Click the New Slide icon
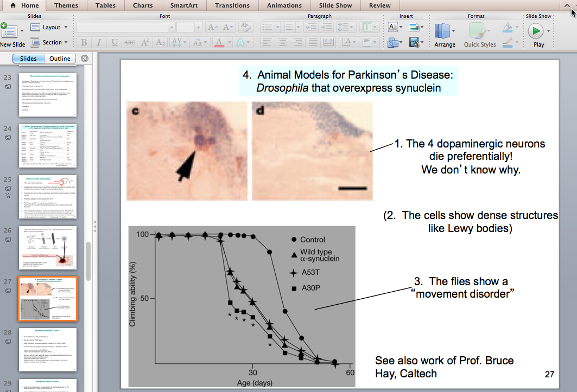 click(9, 31)
